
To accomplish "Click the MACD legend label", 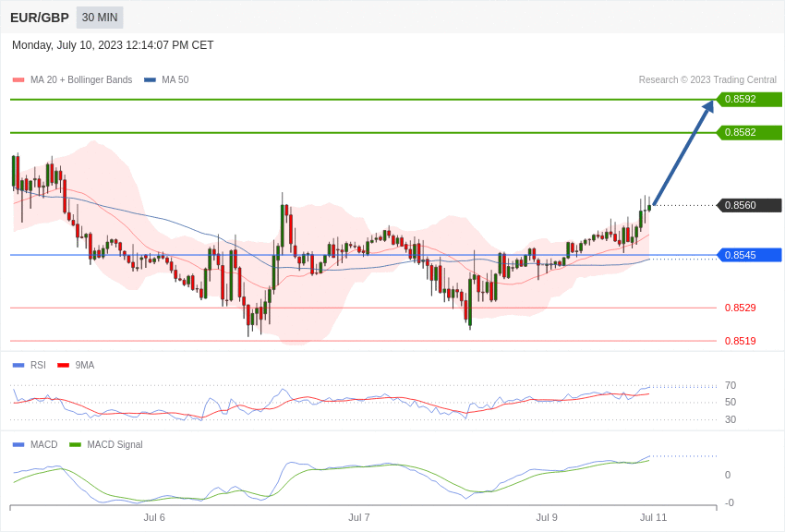I will [44, 445].
